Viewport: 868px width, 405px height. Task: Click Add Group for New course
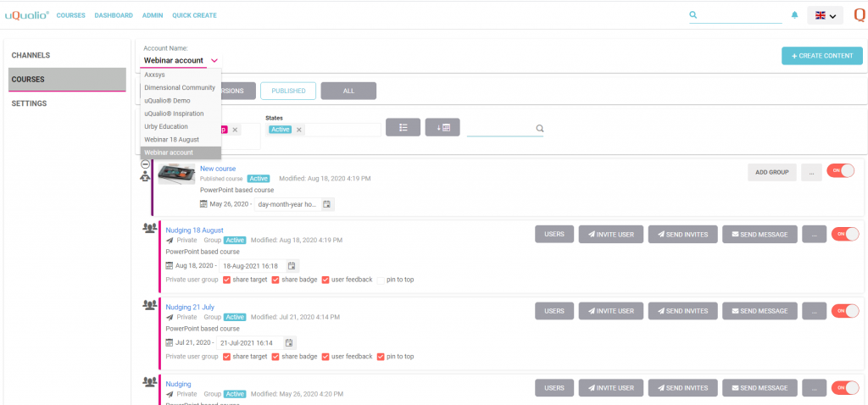pos(771,172)
